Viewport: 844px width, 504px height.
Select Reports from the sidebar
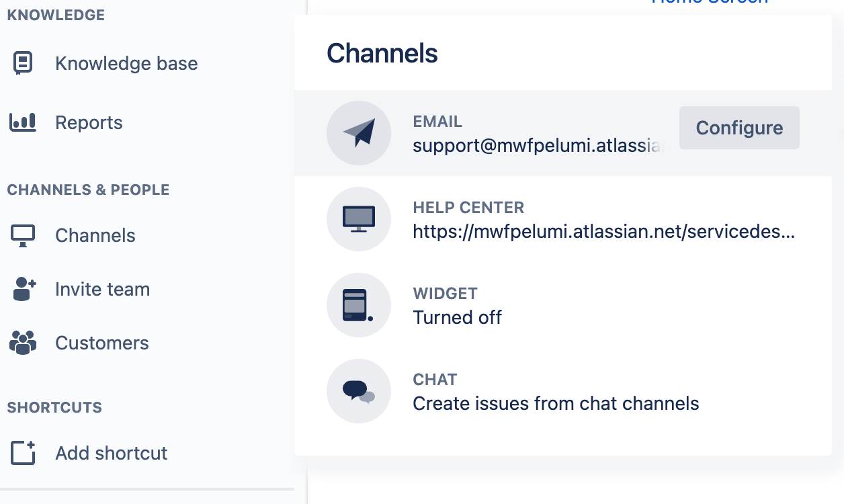[x=89, y=122]
